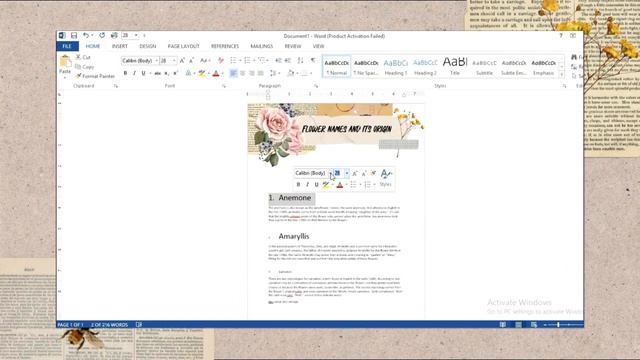Click Format Painter brush in mini toolbar
640x360 pixels.
tap(373, 173)
